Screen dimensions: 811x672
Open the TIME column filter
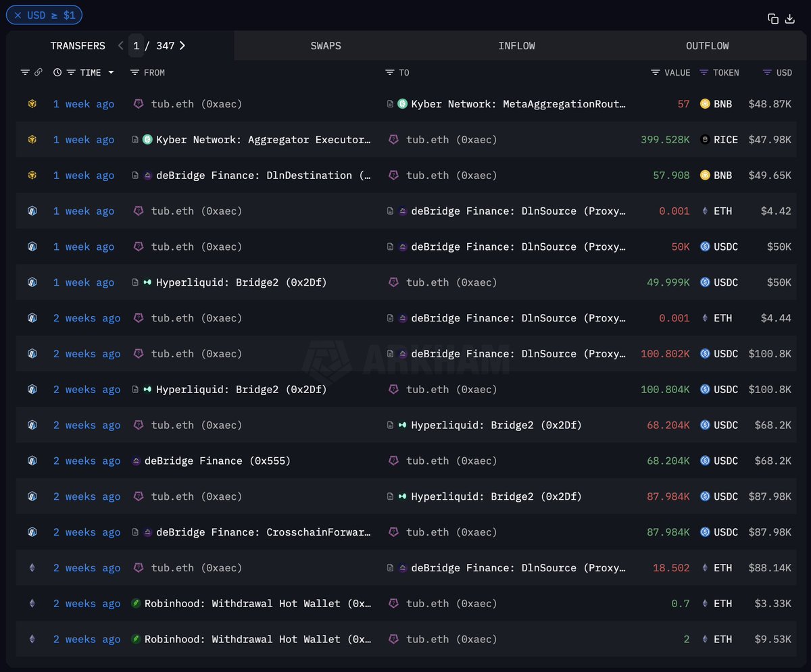click(x=71, y=72)
